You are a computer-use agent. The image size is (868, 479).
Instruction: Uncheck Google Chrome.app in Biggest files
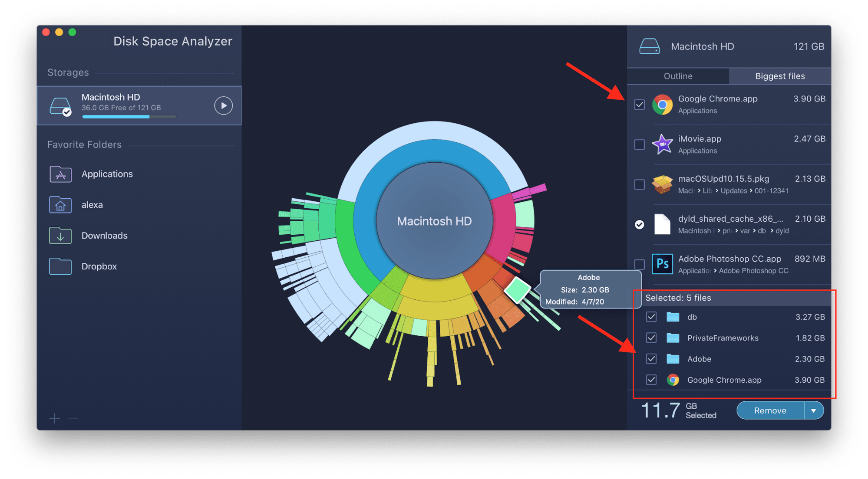tap(639, 105)
